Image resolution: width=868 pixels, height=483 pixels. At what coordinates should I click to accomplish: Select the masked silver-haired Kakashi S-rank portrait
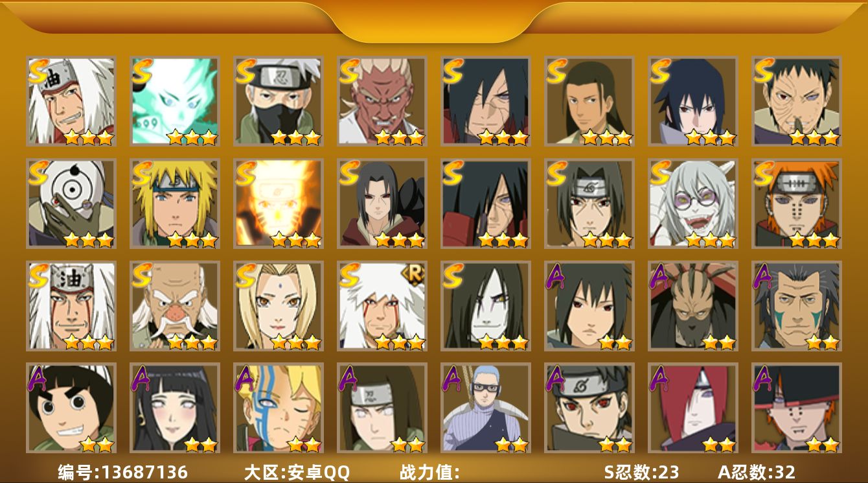[x=279, y=101]
